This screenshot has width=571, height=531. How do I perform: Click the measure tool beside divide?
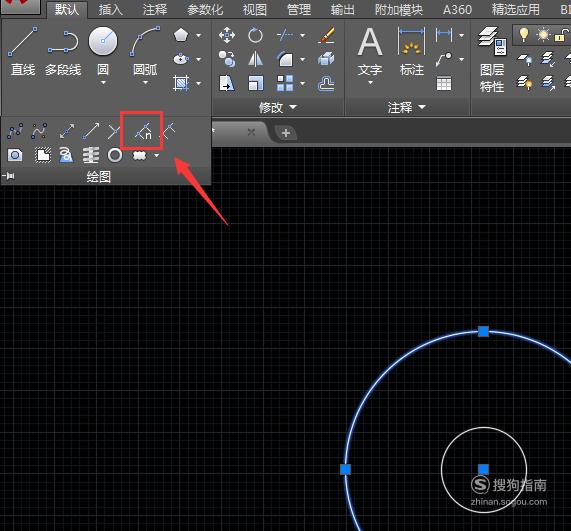[x=168, y=131]
